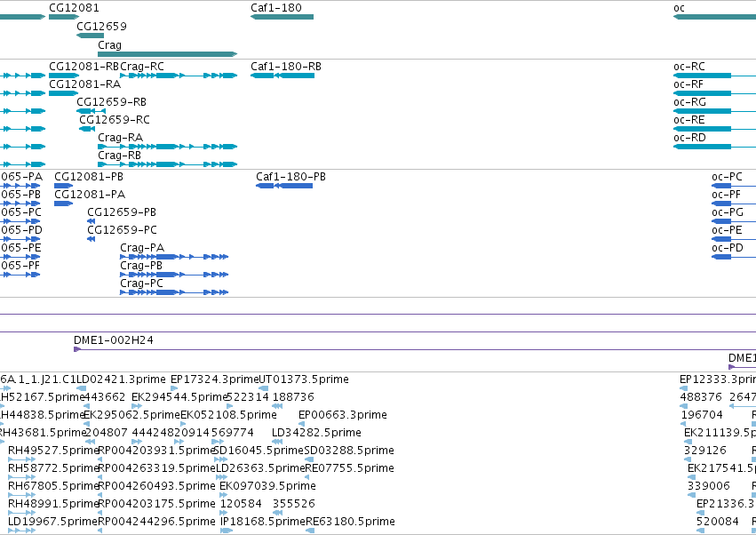Open the oc-PE protein label
756x535 pixels.
pyautogui.click(x=727, y=230)
